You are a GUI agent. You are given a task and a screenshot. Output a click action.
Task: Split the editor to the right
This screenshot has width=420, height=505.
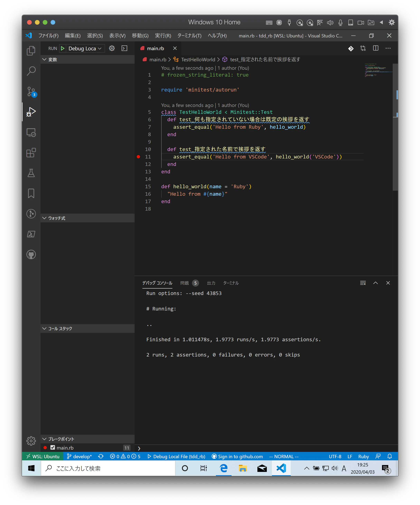point(376,48)
